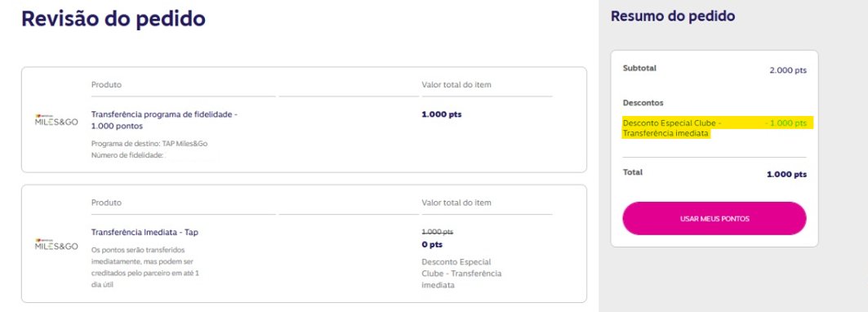This screenshot has height=312, width=868.
Task: Click the Miles&Go logo in first product card
Action: [56, 120]
